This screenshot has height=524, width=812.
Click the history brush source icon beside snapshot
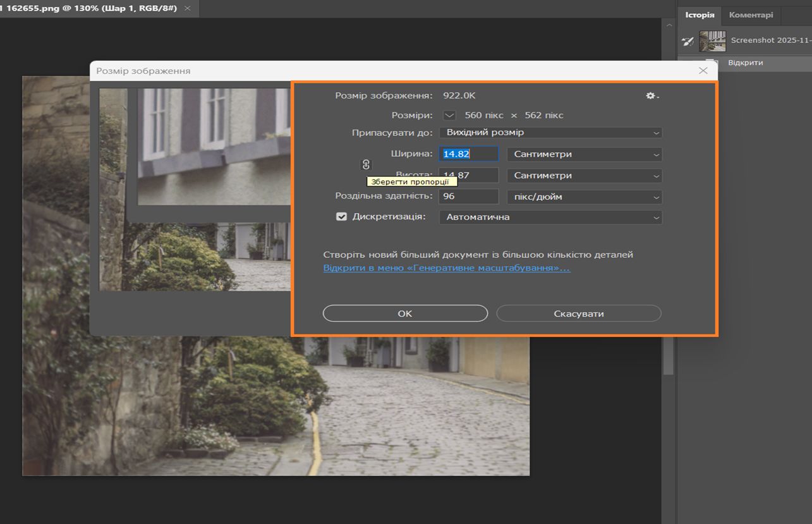[688, 41]
